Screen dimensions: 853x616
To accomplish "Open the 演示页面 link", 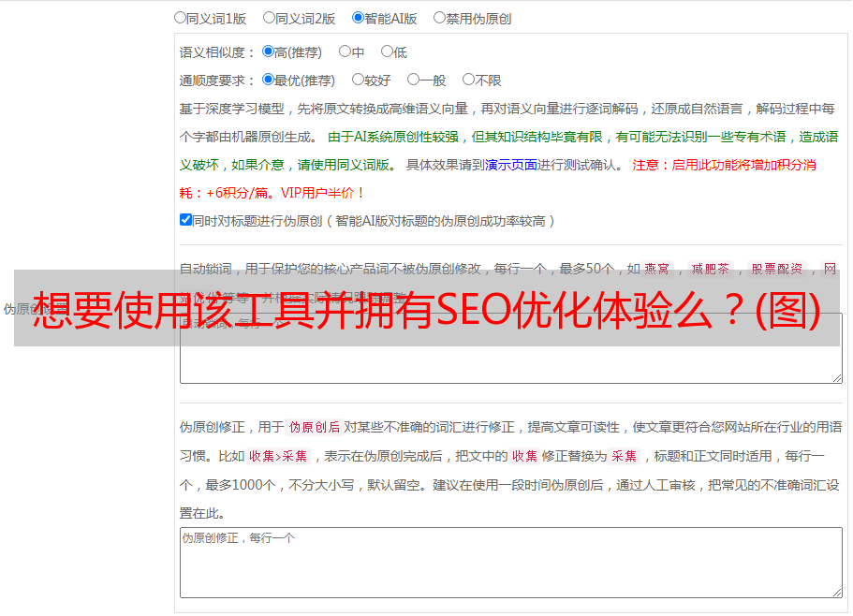I will [511, 165].
